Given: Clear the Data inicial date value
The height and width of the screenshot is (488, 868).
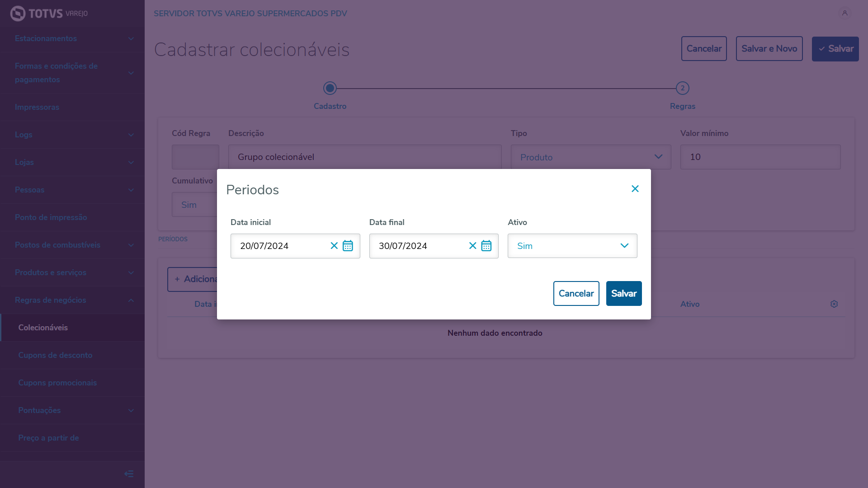Looking at the screenshot, I should (334, 246).
